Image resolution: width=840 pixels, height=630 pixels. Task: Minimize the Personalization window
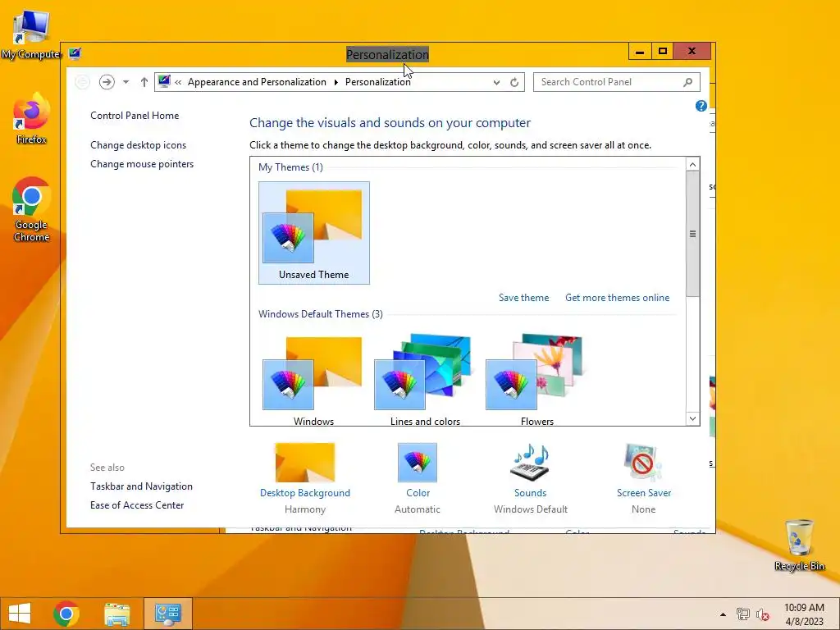click(x=640, y=52)
